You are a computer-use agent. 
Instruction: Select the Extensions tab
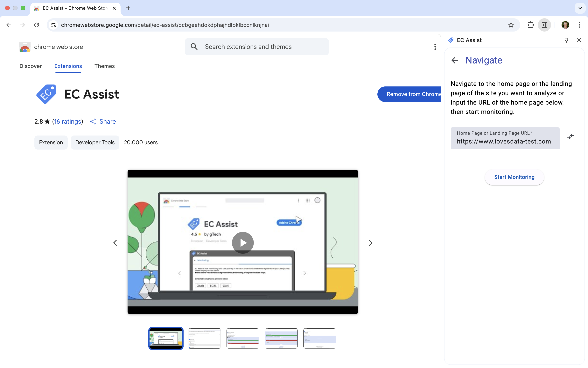point(68,66)
